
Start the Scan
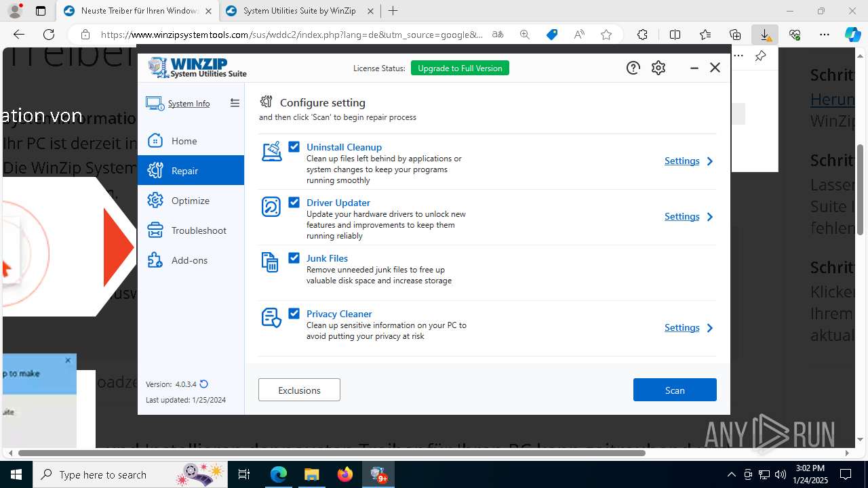(675, 390)
